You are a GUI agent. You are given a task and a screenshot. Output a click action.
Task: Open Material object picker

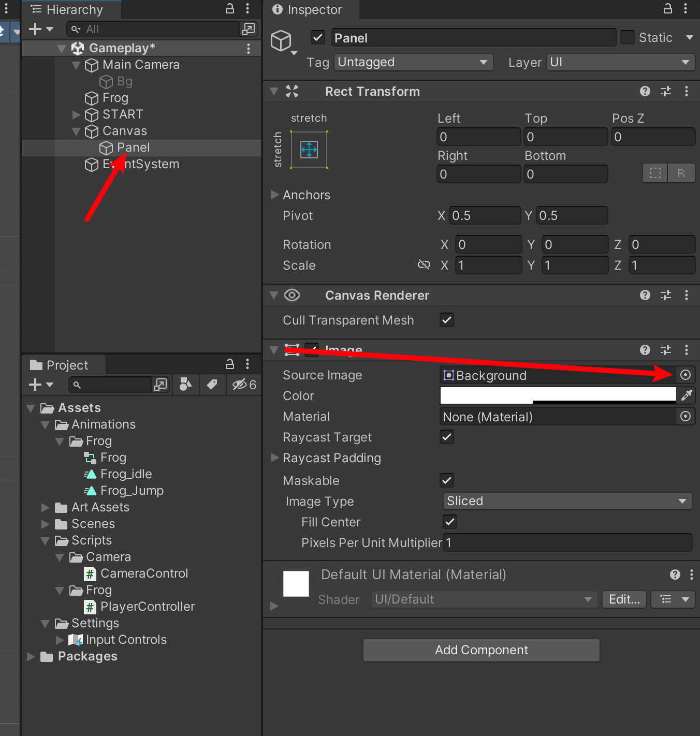click(x=686, y=416)
